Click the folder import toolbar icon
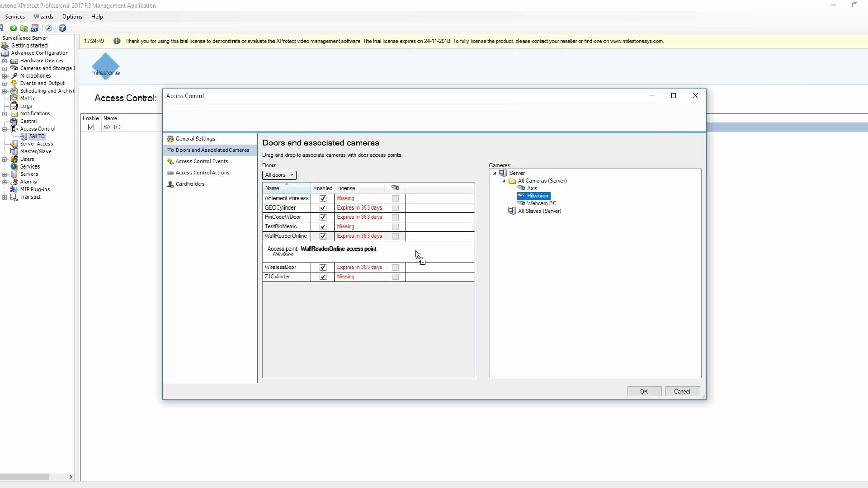This screenshot has height=488, width=868. tap(24, 28)
